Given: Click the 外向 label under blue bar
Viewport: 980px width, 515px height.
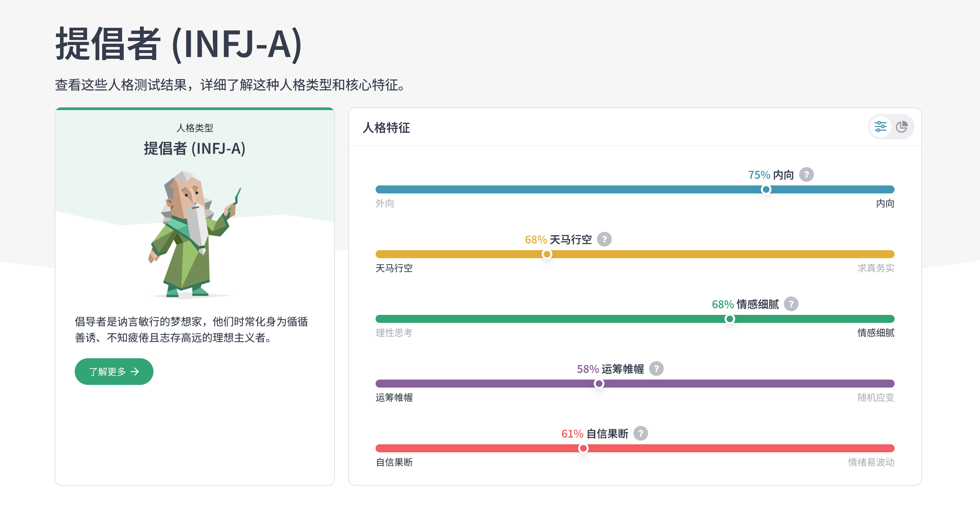Looking at the screenshot, I should [x=385, y=203].
